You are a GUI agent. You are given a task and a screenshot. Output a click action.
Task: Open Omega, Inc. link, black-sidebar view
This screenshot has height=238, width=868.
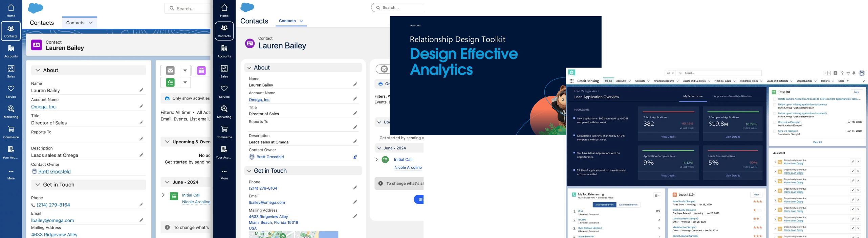260,100
